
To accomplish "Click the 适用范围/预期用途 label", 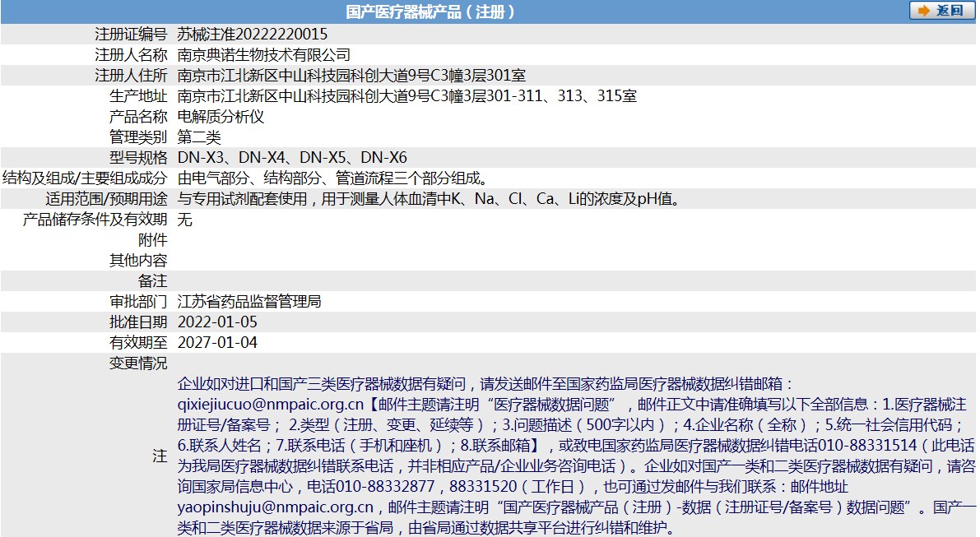I will [x=107, y=199].
